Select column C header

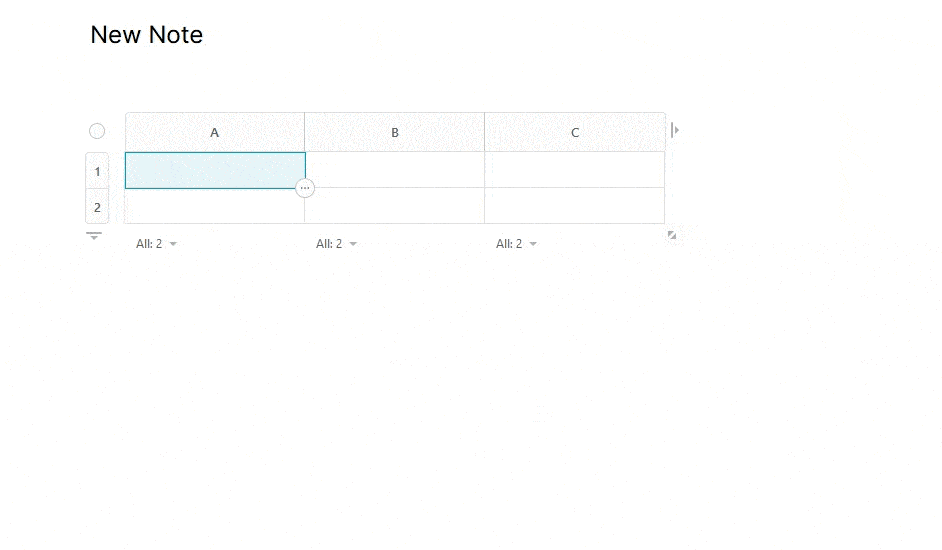point(575,132)
